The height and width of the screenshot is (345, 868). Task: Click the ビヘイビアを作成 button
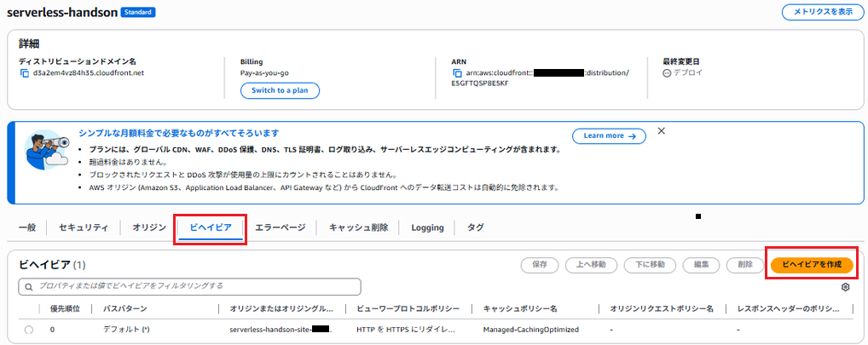pos(812,265)
